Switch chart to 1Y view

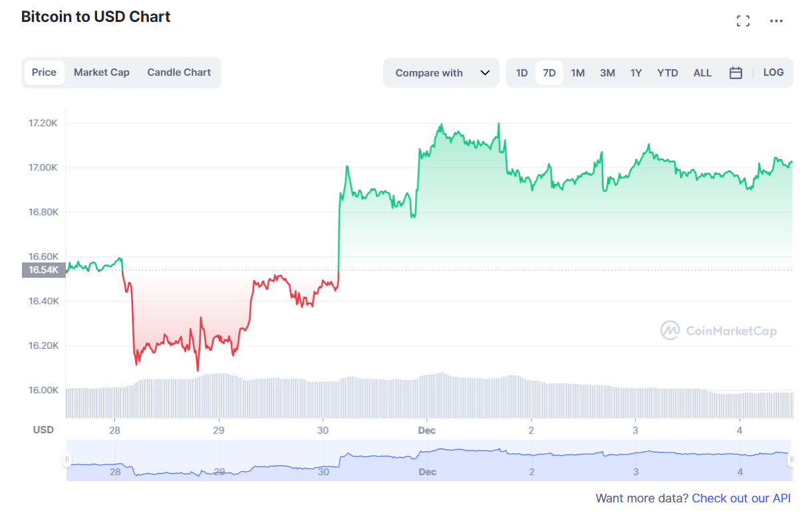(636, 72)
